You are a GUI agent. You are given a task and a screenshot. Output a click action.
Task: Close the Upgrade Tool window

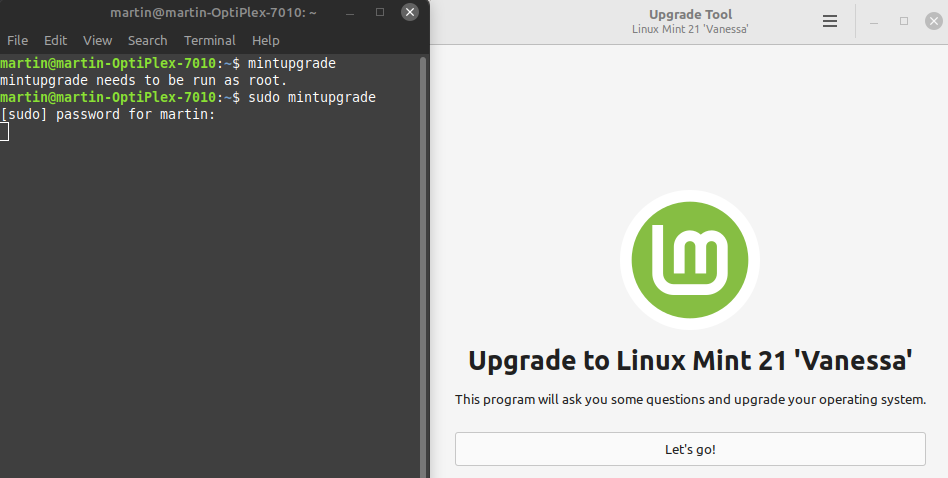[x=933, y=21]
